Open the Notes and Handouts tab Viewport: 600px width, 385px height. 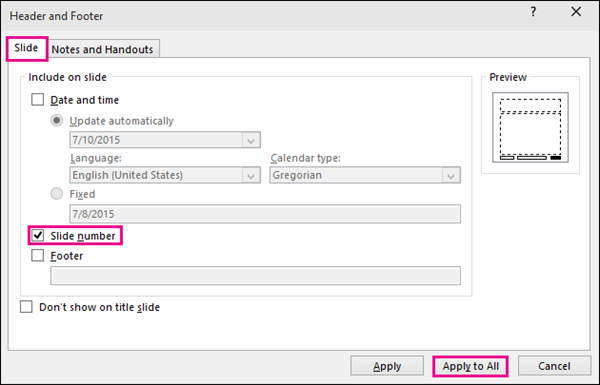point(102,49)
